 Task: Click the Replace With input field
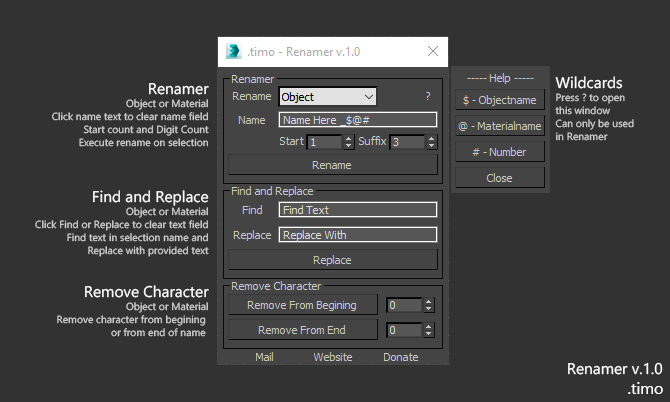[x=358, y=235]
